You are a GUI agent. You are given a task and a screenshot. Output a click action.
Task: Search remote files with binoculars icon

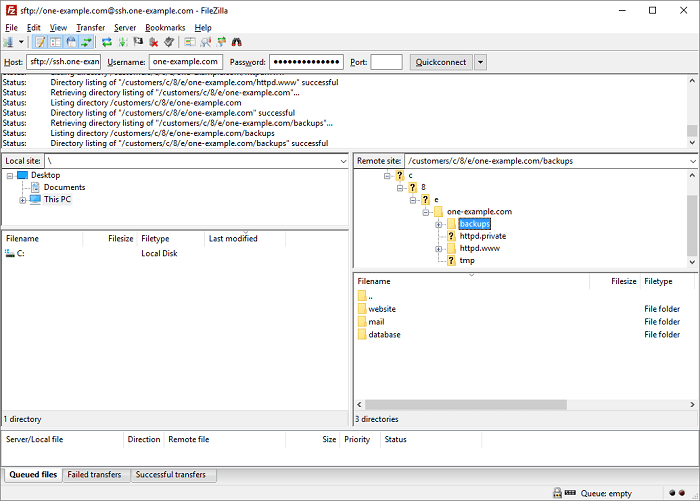point(237,42)
